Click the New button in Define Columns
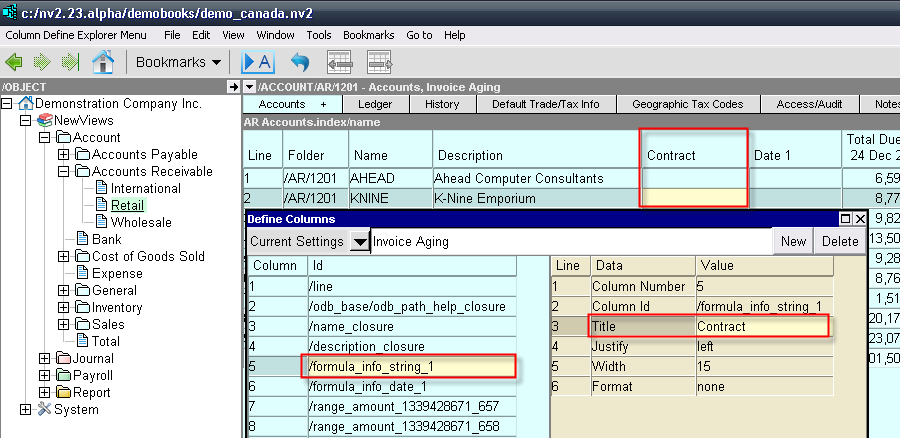The height and width of the screenshot is (438, 900). (x=793, y=242)
